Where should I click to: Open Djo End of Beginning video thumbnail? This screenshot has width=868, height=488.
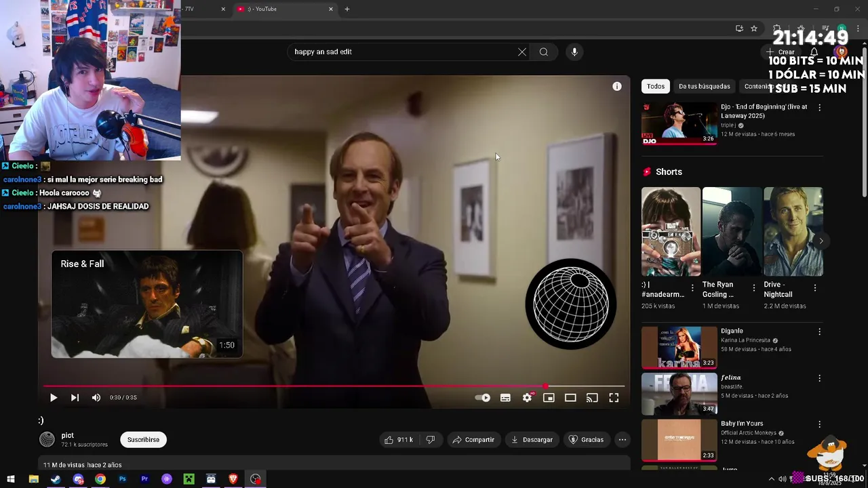click(x=679, y=123)
